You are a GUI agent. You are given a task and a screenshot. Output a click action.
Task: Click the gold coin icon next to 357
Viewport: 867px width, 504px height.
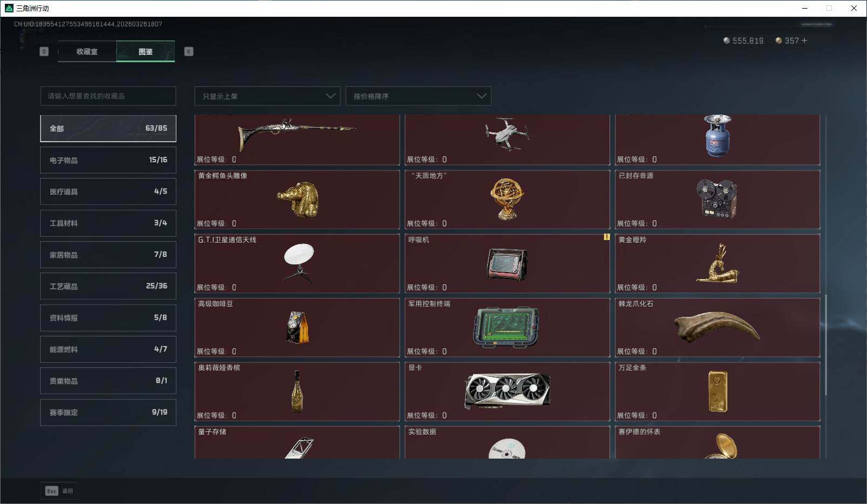click(x=778, y=40)
